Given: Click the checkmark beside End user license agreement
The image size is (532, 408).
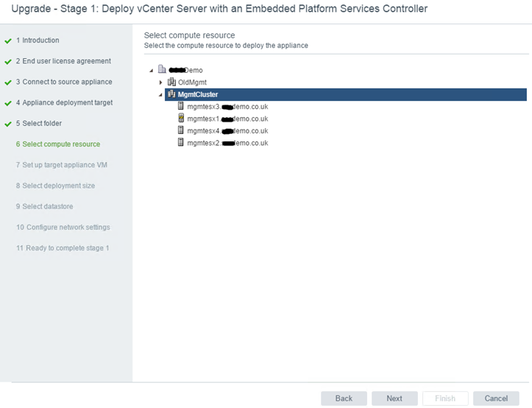Looking at the screenshot, I should click(x=8, y=62).
